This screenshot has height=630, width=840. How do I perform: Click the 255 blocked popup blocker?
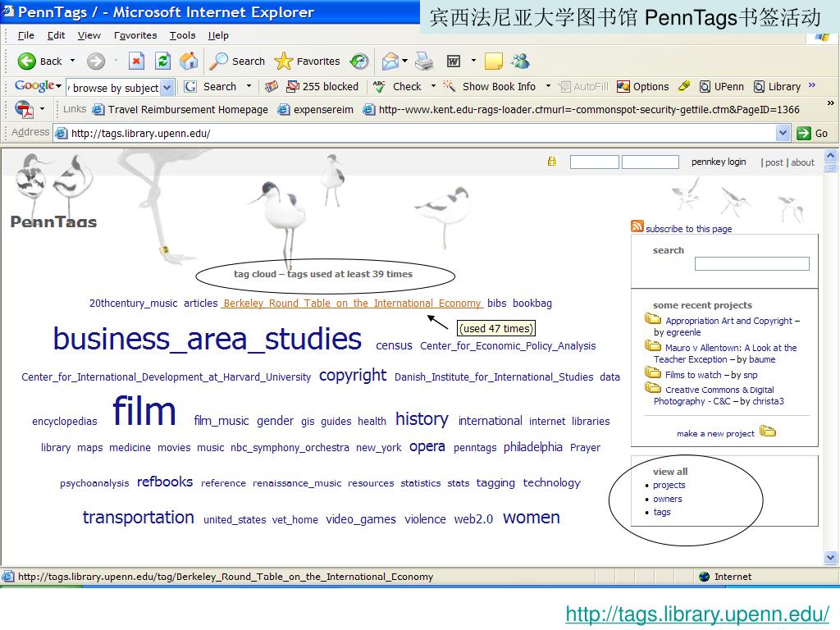[322, 86]
